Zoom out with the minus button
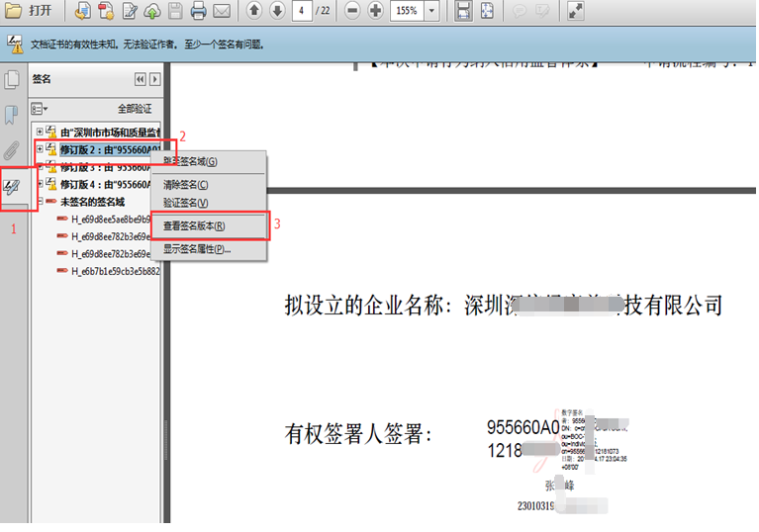Viewport: 759px width, 532px height. point(352,12)
